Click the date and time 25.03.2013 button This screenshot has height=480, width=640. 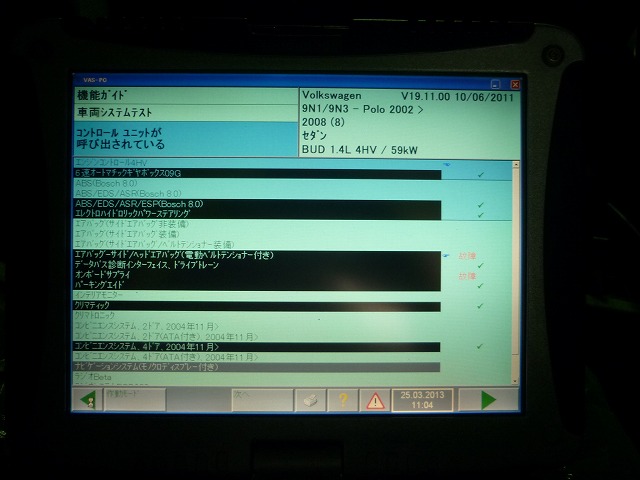422,400
